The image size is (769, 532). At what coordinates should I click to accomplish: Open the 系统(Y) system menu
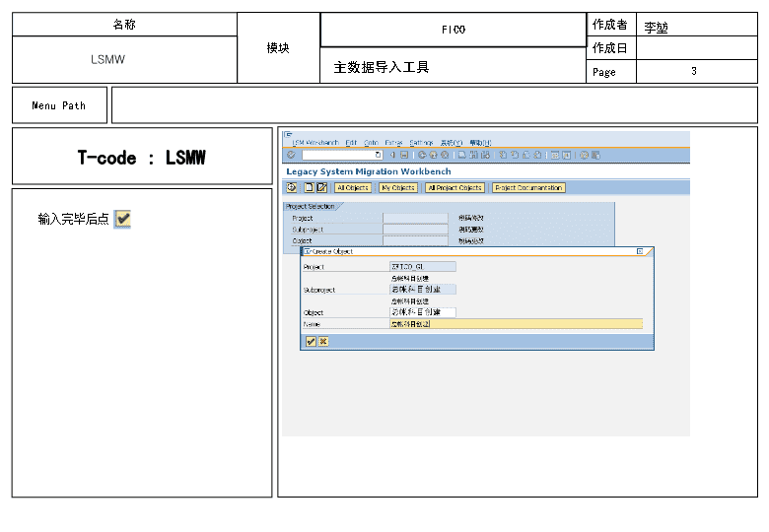[x=452, y=143]
